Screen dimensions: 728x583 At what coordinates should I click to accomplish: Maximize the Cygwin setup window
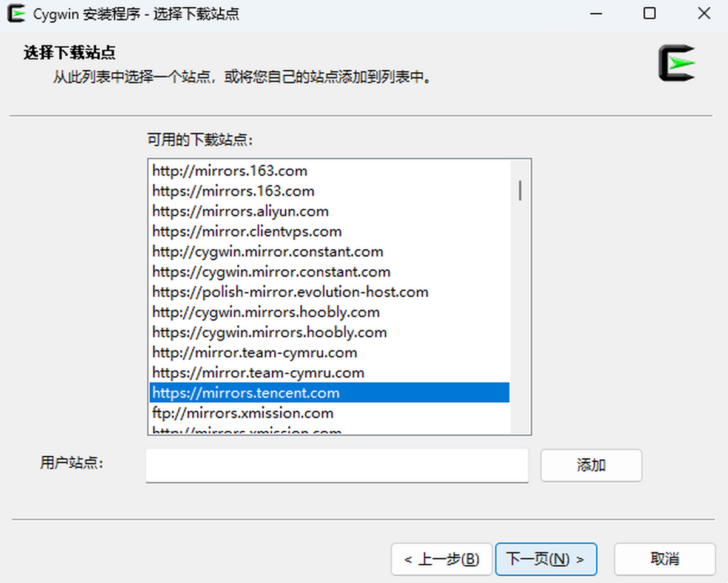650,13
